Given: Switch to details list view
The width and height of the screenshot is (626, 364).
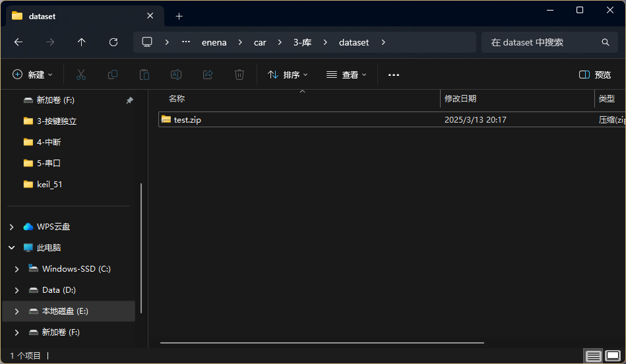Looking at the screenshot, I should pyautogui.click(x=593, y=356).
